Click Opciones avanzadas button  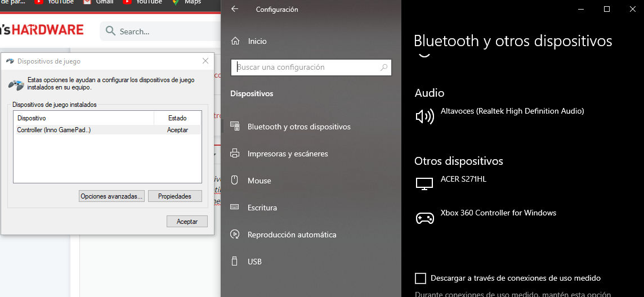(111, 196)
